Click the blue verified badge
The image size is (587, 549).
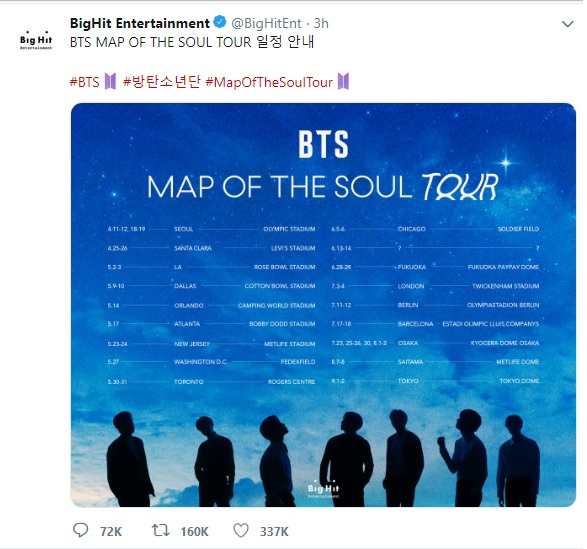pos(220,22)
